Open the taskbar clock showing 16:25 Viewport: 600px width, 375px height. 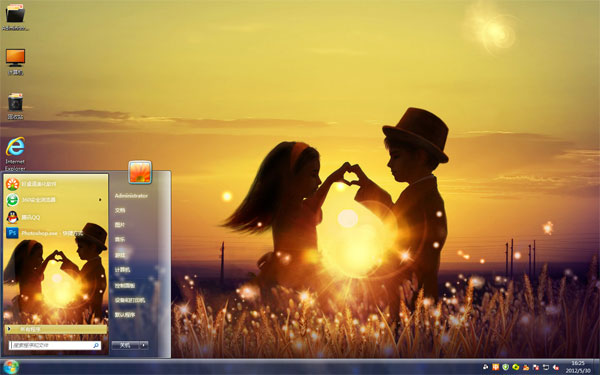[x=578, y=367]
